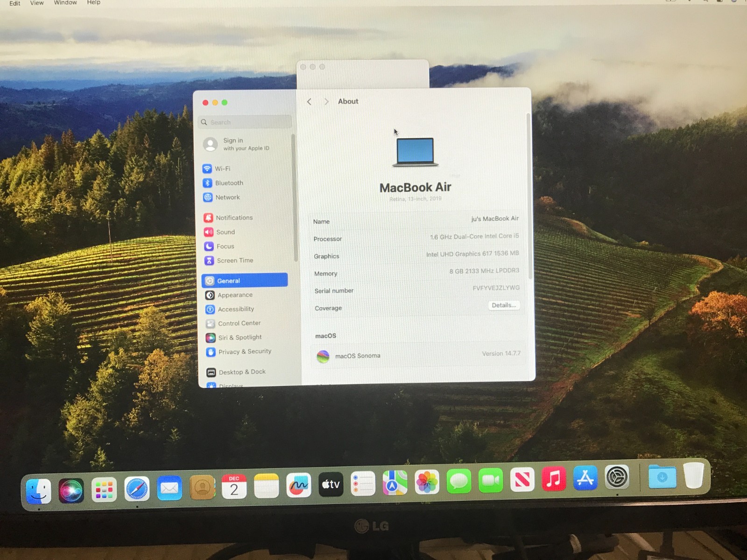Click the Details... button for Coverage
The image size is (747, 560).
(x=504, y=305)
